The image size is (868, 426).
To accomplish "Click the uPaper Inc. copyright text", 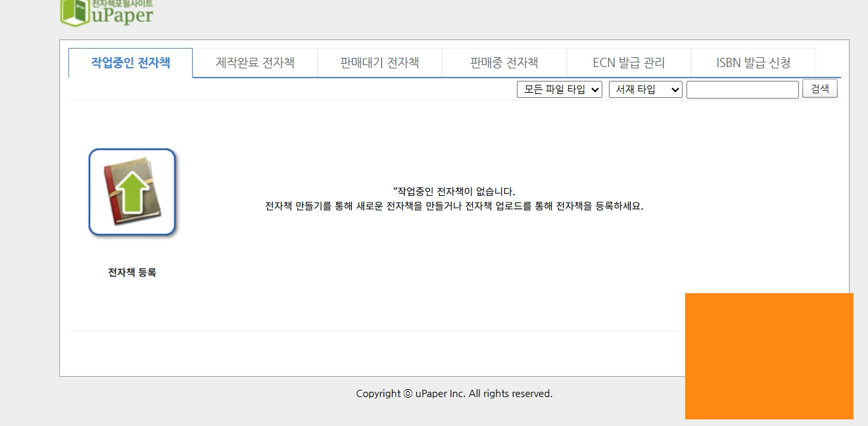I will pos(454,393).
